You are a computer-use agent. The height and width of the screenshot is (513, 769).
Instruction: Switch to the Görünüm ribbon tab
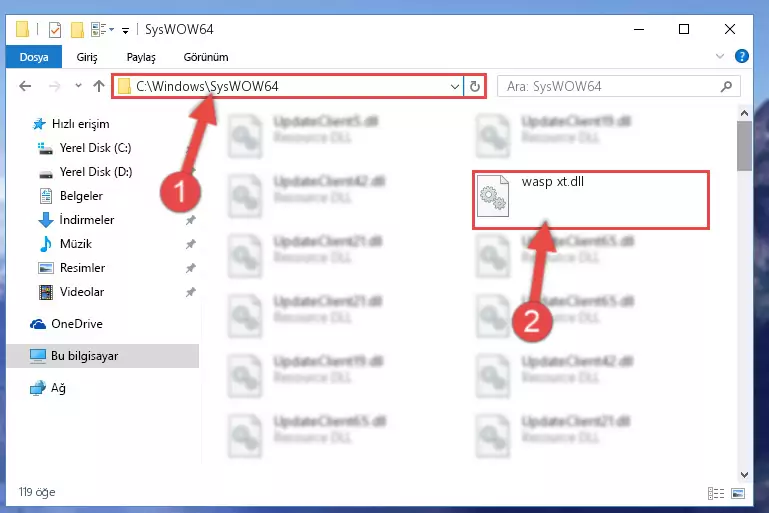(x=205, y=57)
